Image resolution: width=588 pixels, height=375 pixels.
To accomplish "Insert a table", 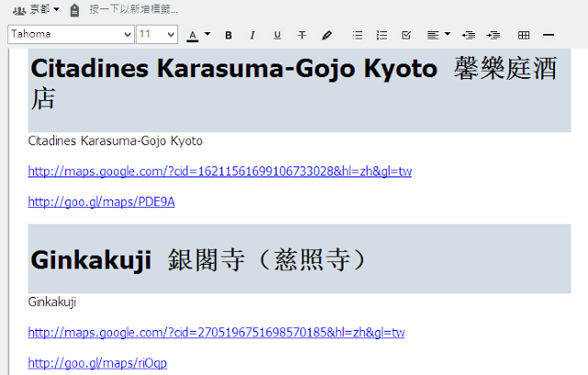I will 524,35.
